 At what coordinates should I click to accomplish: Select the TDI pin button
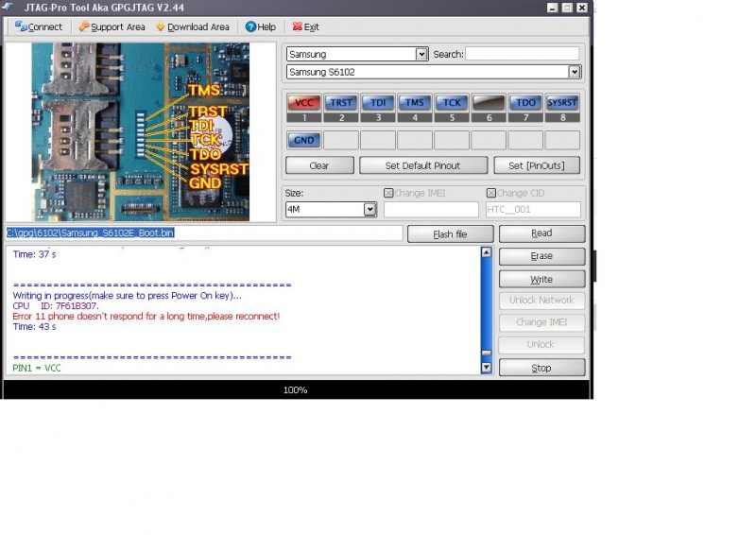(x=378, y=103)
